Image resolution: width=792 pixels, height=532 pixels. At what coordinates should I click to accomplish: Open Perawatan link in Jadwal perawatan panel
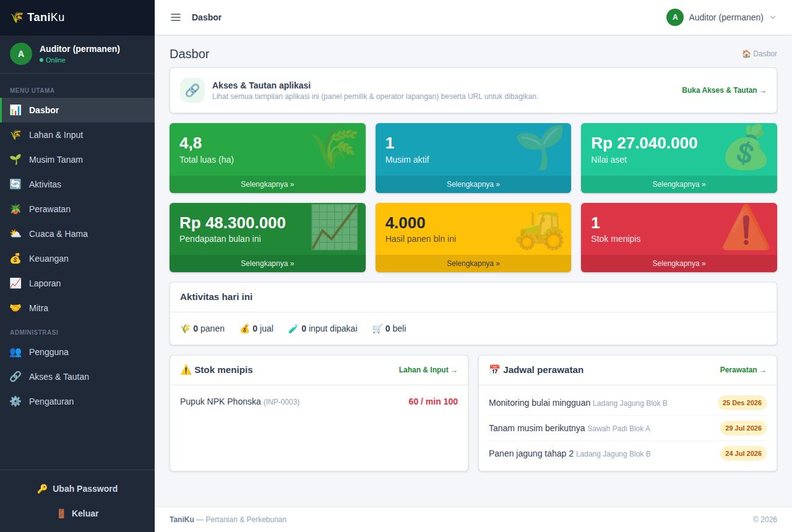pyautogui.click(x=743, y=370)
